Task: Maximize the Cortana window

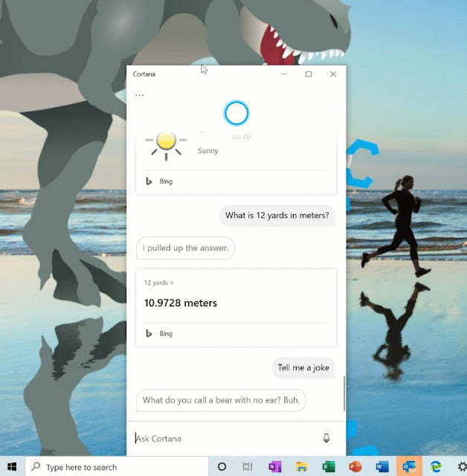Action: tap(309, 74)
